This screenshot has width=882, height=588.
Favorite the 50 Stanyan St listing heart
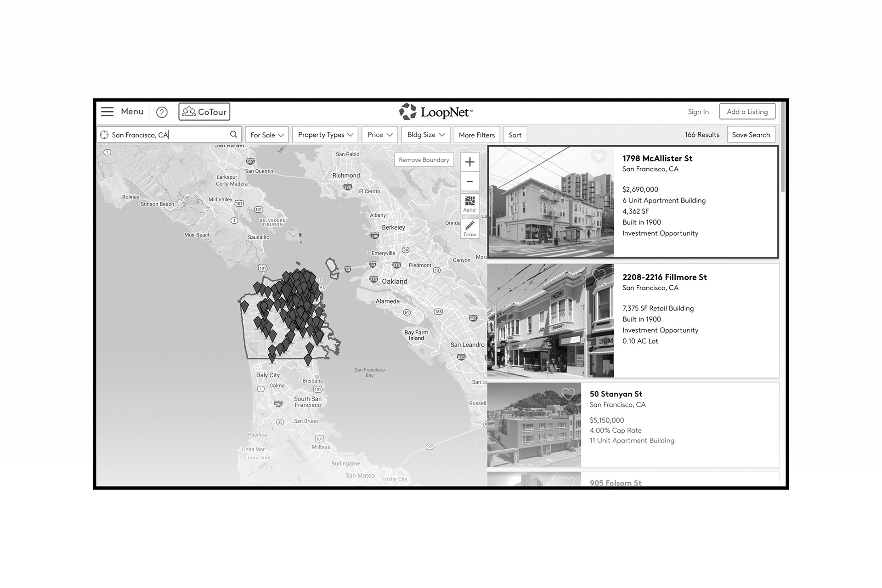[568, 394]
